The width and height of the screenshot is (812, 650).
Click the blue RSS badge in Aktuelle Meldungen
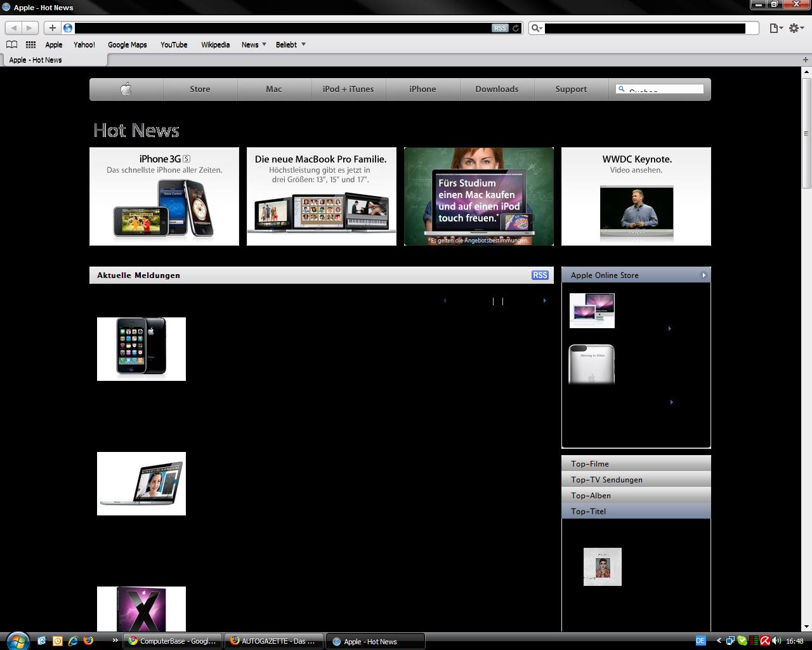pos(540,275)
